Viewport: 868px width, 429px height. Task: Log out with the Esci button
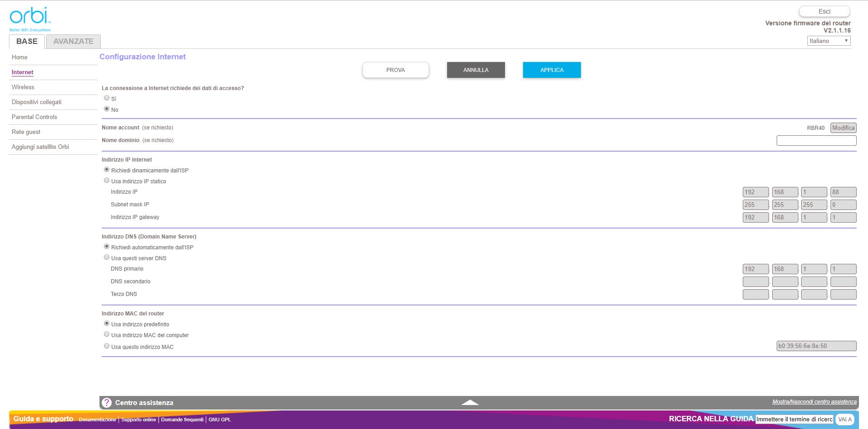pos(824,11)
